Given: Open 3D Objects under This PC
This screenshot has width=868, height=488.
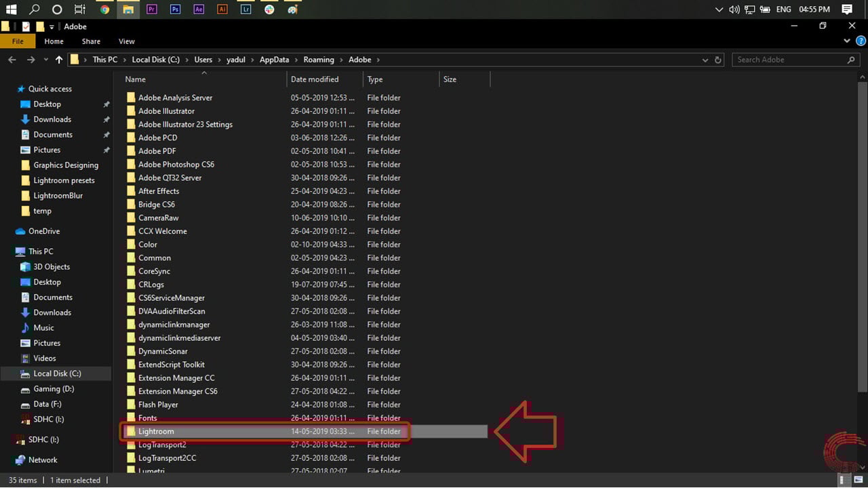Looking at the screenshot, I should point(52,267).
